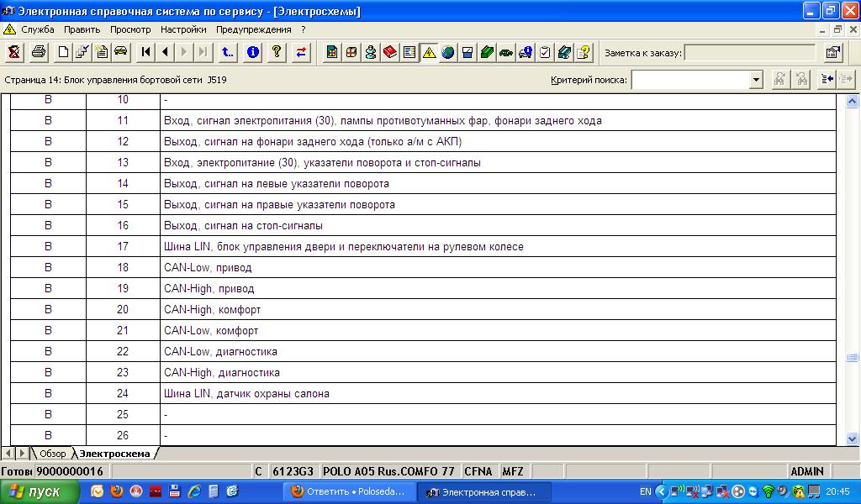This screenshot has height=504, width=861.
Task: Click the red-blue swap arrows icon
Action: [300, 52]
